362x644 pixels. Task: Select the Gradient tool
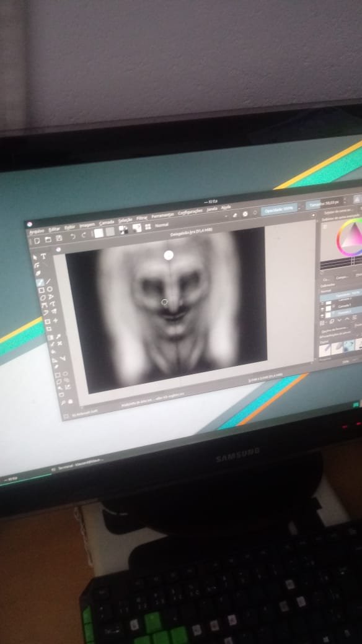coord(51,337)
